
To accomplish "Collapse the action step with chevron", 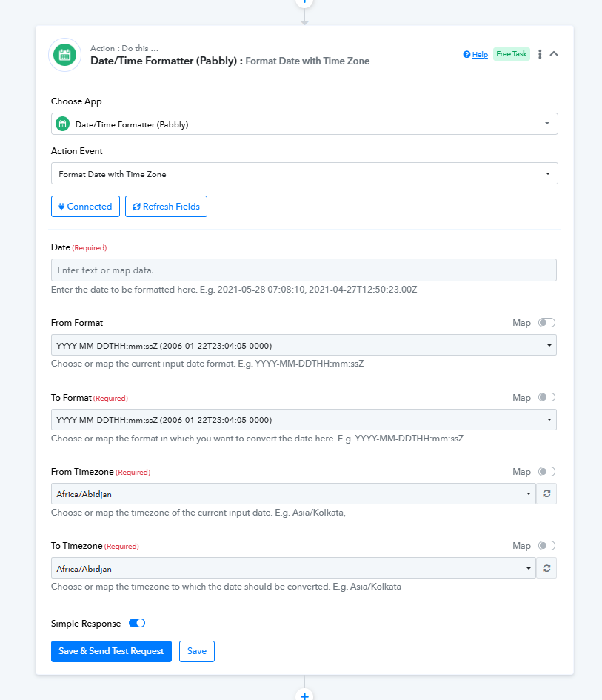I will [554, 53].
